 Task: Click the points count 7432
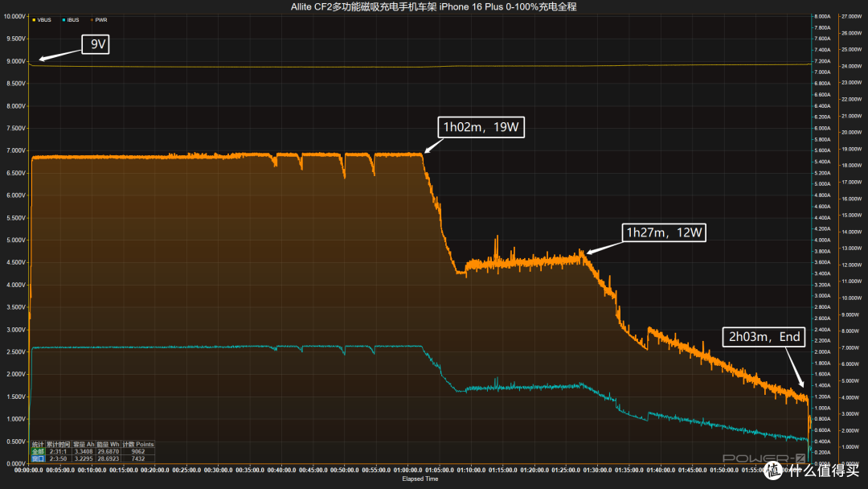(x=138, y=458)
